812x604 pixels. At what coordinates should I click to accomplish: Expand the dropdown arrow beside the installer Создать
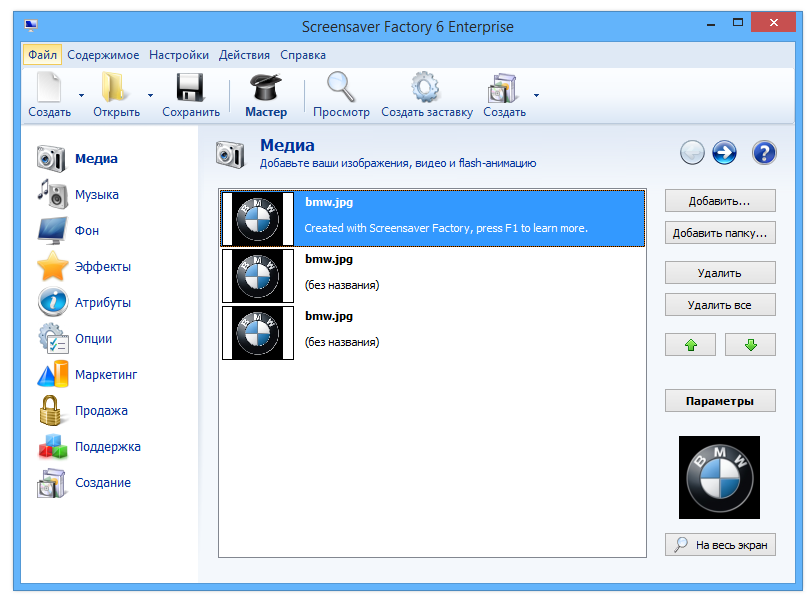(536, 95)
